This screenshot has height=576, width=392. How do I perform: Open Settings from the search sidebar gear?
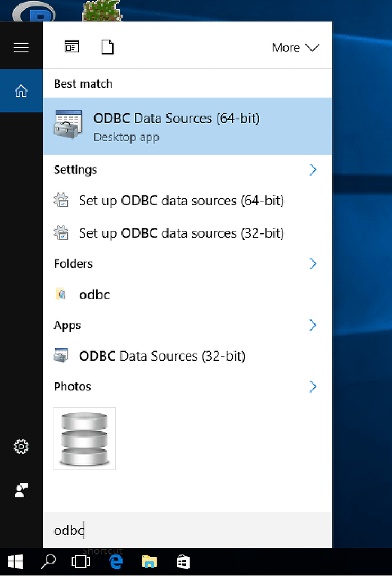point(21,447)
